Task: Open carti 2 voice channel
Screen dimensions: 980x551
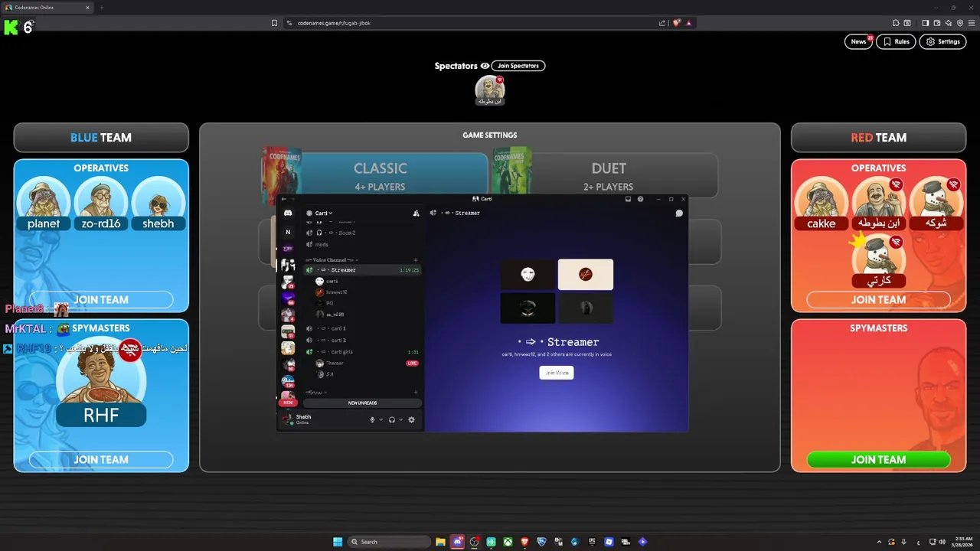Action: click(363, 340)
